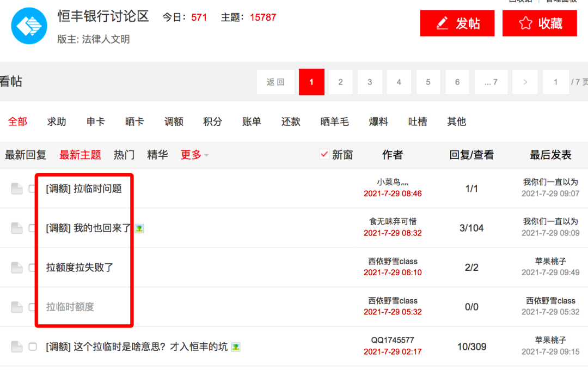The width and height of the screenshot is (588, 370).
Task: Click the 作者 column header
Action: (x=392, y=155)
